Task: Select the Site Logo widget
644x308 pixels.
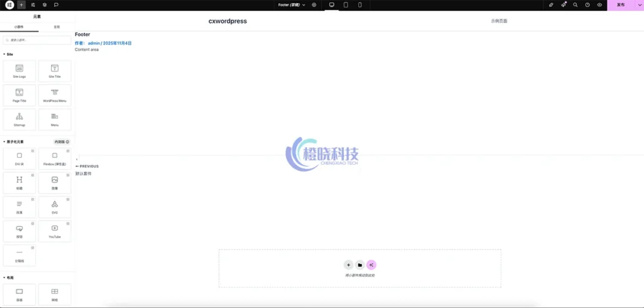Action: pos(19,71)
